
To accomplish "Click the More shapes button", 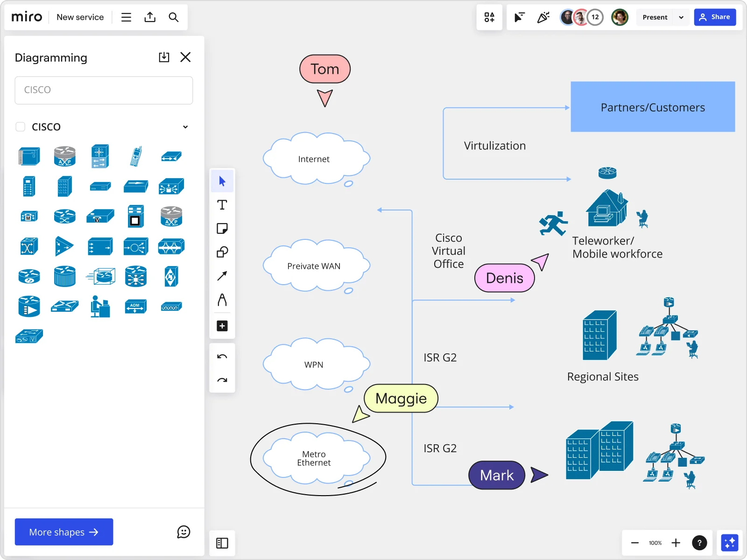I will (x=63, y=532).
